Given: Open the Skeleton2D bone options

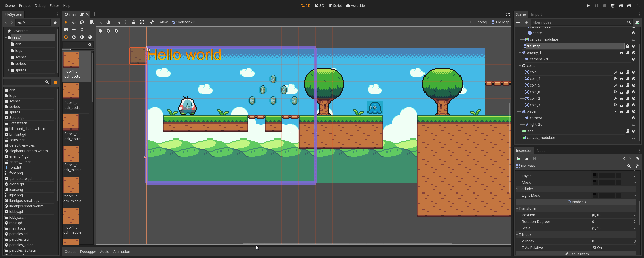Looking at the screenshot, I should (184, 22).
